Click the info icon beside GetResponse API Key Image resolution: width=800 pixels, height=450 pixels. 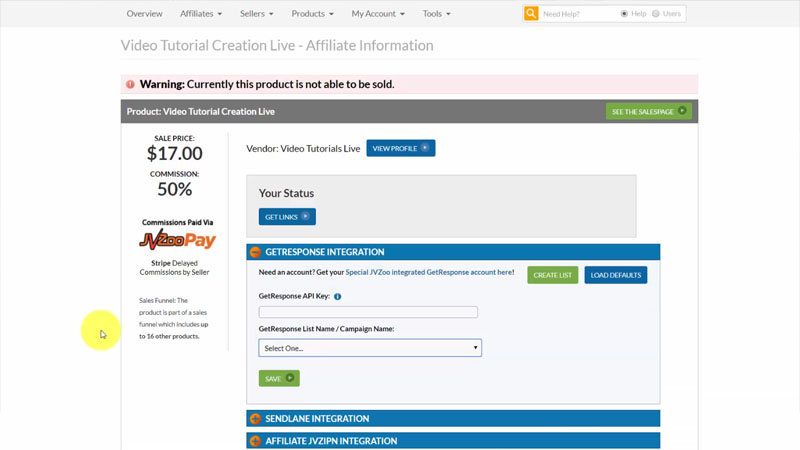[x=338, y=297]
